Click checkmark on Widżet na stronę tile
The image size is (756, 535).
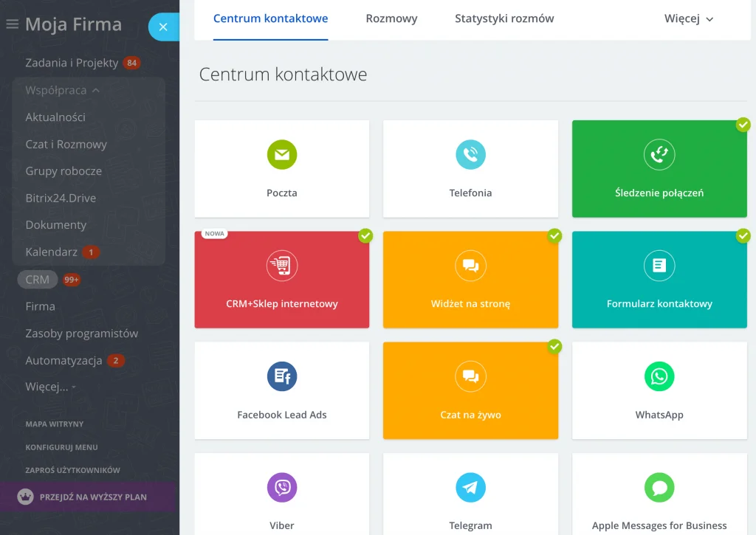pos(554,235)
